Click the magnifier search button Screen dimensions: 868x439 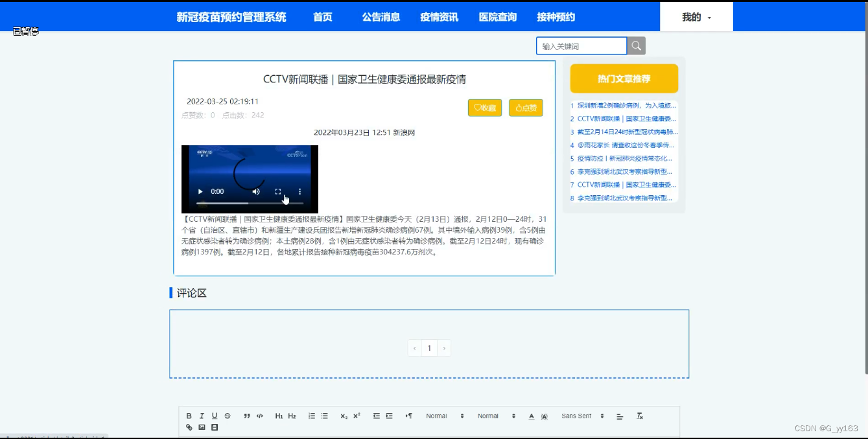[x=637, y=46]
